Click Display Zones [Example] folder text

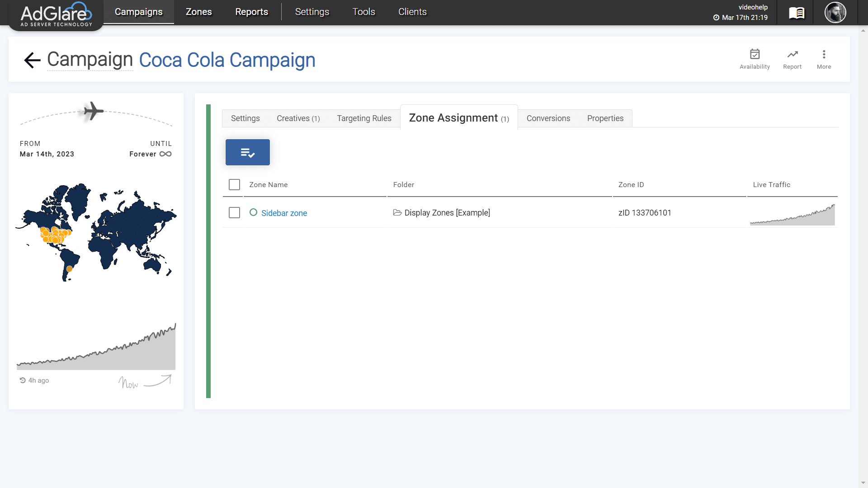(x=447, y=213)
